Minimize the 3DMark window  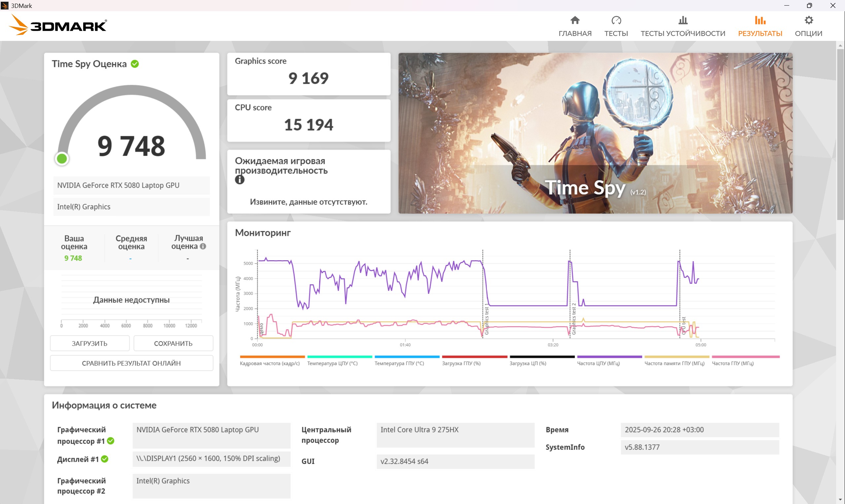[787, 5]
